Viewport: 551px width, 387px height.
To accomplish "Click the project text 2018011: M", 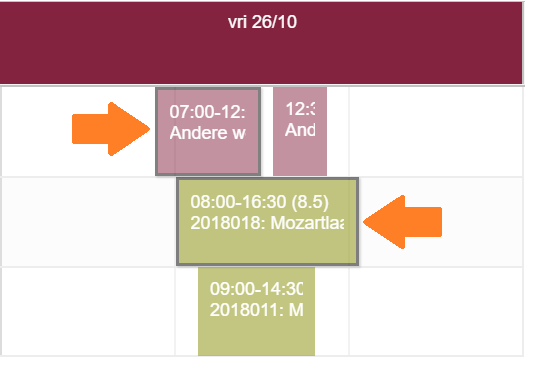I will 256,310.
